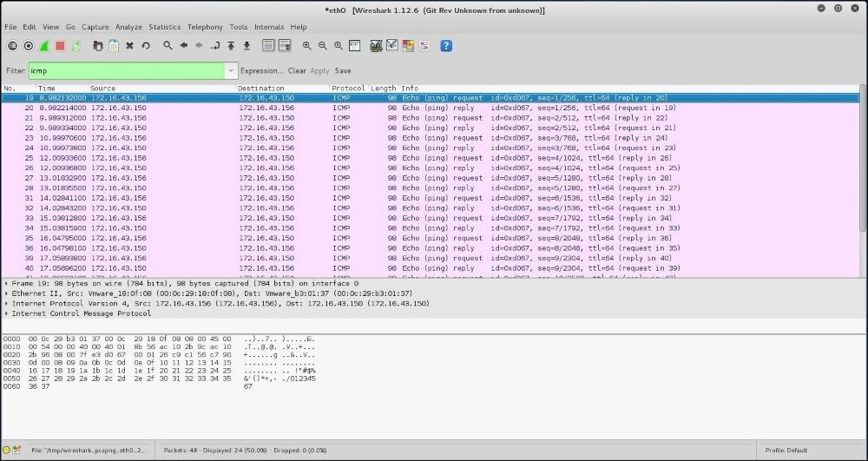Screen dimensions: 868x461
Task: Open coloring rules editor
Action: pos(408,46)
